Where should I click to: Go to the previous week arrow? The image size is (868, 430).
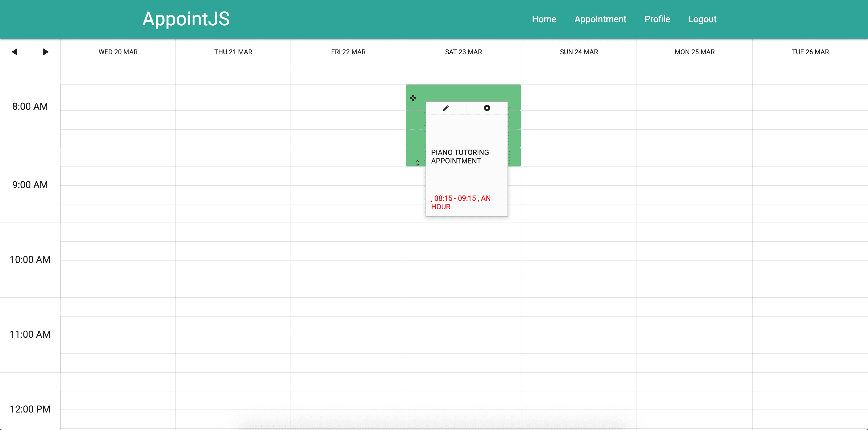(x=14, y=52)
